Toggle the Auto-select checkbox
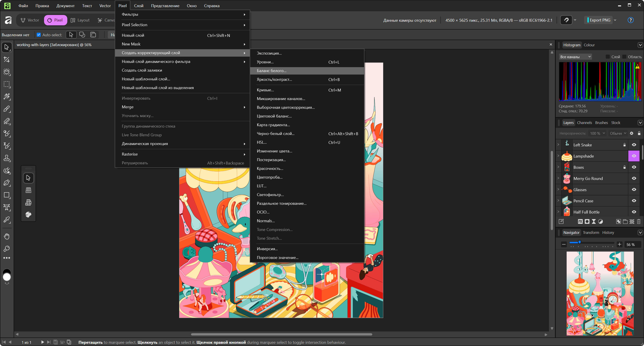Screen dimensions: 644x346 39,35
